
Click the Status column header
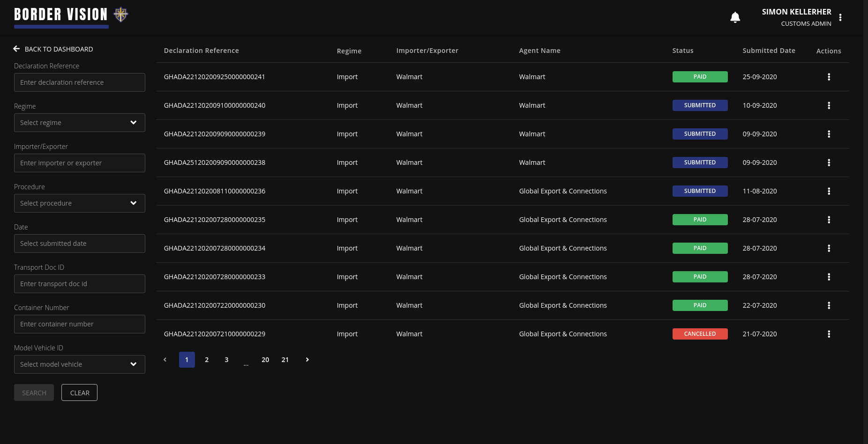coord(683,51)
